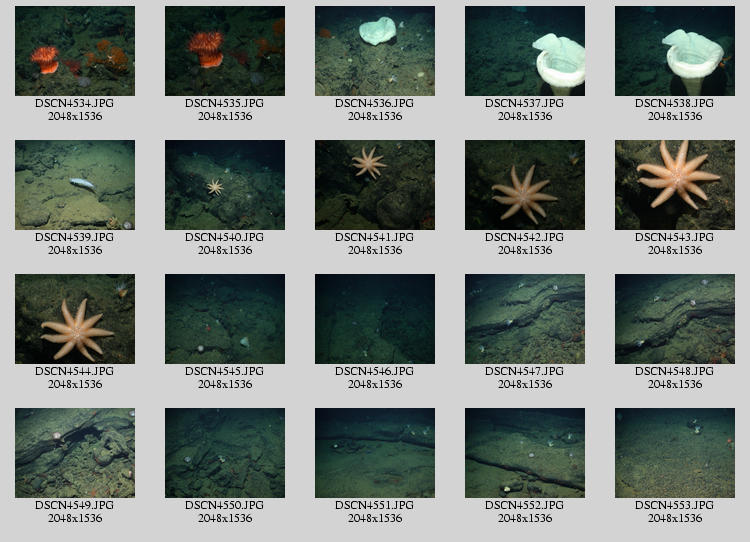The width and height of the screenshot is (750, 542).
Task: Choose the DSCN4540.JPG small starfish thumbnail
Action: pos(225,185)
